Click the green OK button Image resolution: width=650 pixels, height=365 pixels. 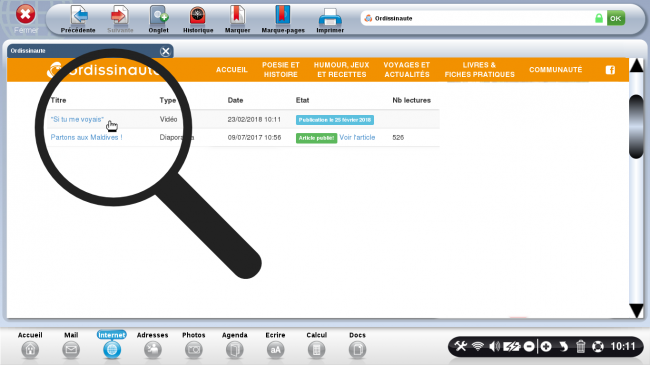[x=616, y=18]
